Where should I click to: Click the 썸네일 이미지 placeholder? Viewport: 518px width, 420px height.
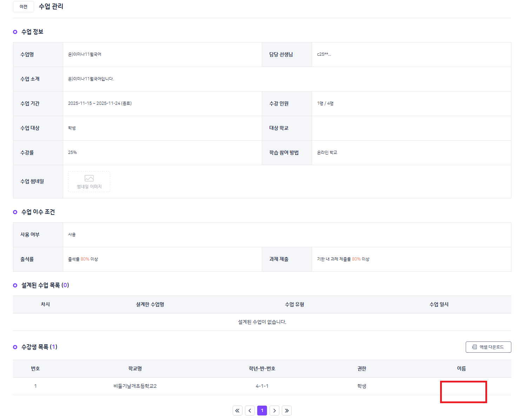pyautogui.click(x=89, y=182)
